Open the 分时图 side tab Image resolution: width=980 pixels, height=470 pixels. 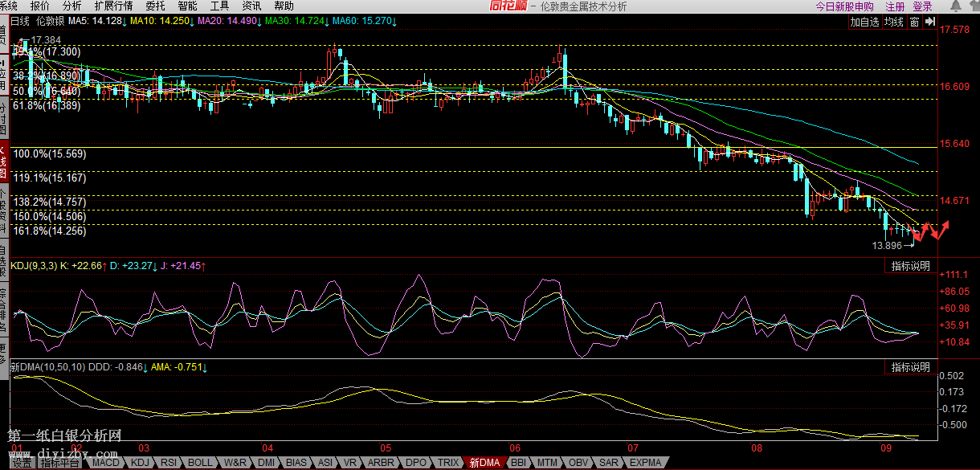pos(4,118)
